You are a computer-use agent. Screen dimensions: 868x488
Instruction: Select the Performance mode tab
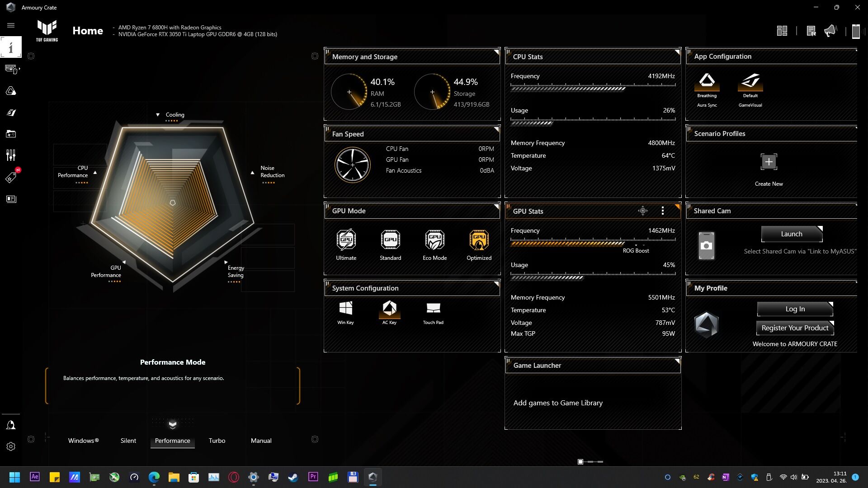point(172,441)
